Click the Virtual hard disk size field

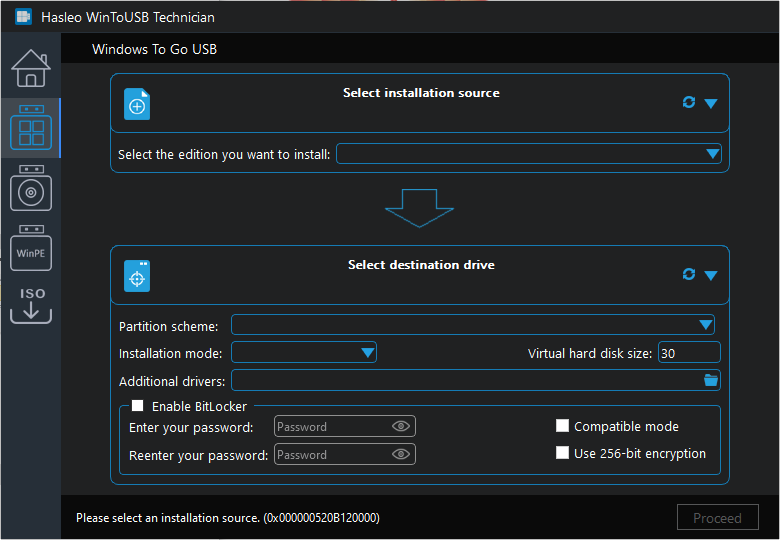(688, 353)
